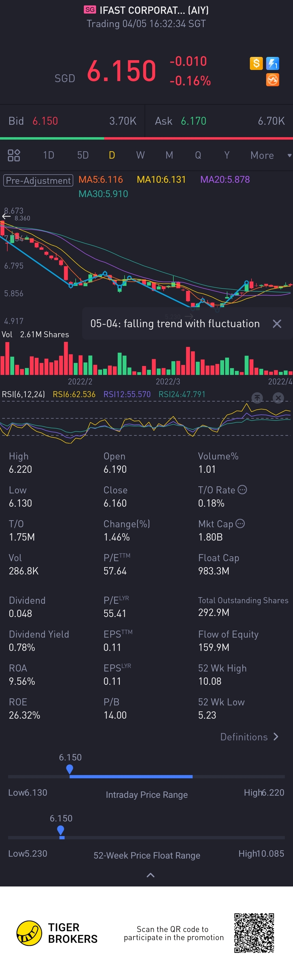This screenshot has height=980, width=293.
Task: Select the 5D chart tab
Action: [82, 155]
